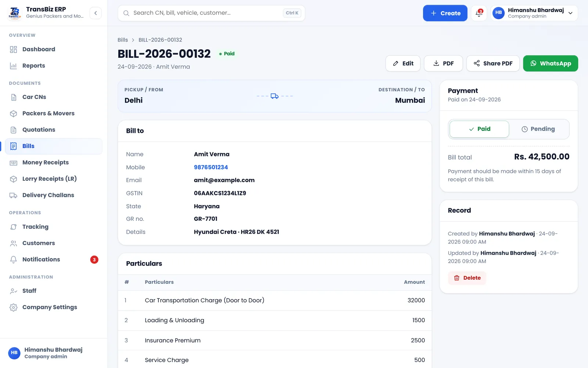This screenshot has width=588, height=368.
Task: Click the TransBiz ERP logo
Action: pyautogui.click(x=15, y=13)
